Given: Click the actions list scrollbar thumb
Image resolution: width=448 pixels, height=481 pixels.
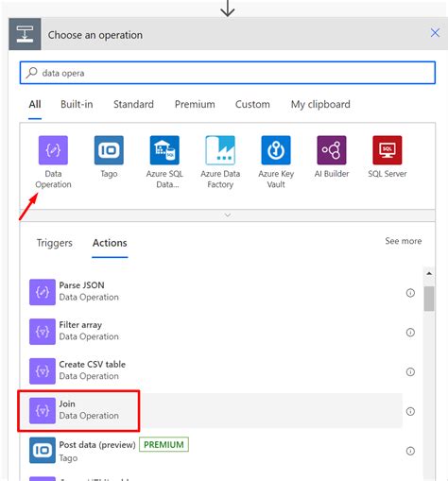Looking at the screenshot, I should coord(429,299).
